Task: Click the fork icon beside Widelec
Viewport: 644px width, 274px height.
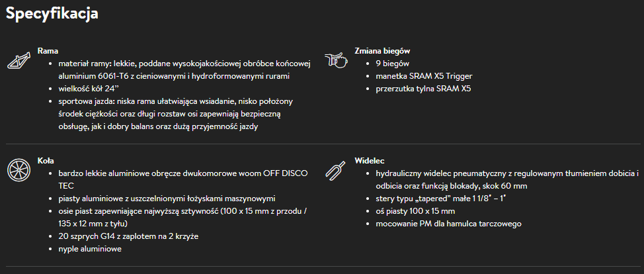Action: 335,170
